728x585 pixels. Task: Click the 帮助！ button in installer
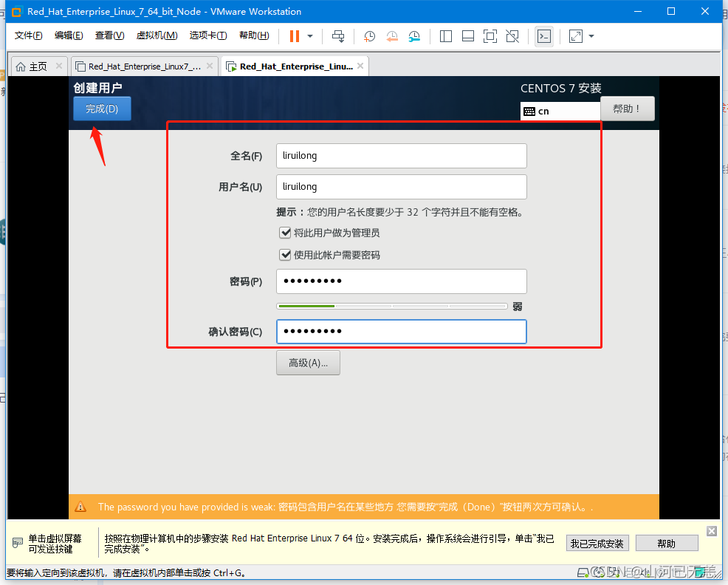click(628, 109)
